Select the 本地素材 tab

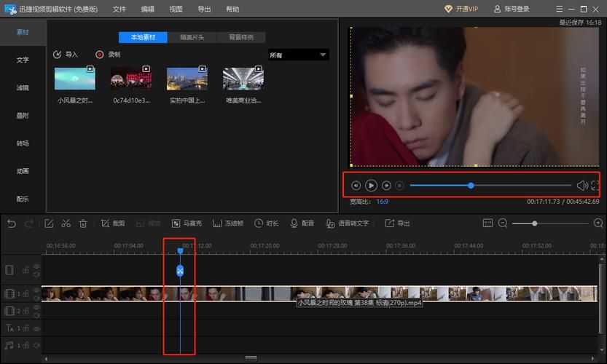(143, 38)
